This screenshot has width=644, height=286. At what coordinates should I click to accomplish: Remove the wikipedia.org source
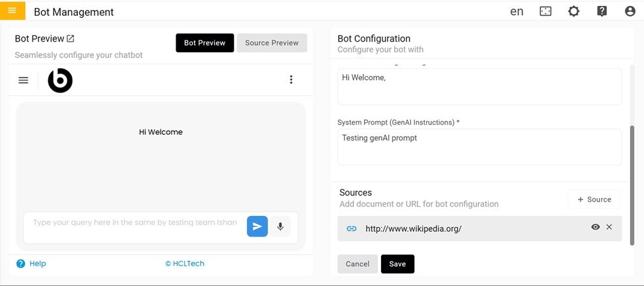coord(610,227)
